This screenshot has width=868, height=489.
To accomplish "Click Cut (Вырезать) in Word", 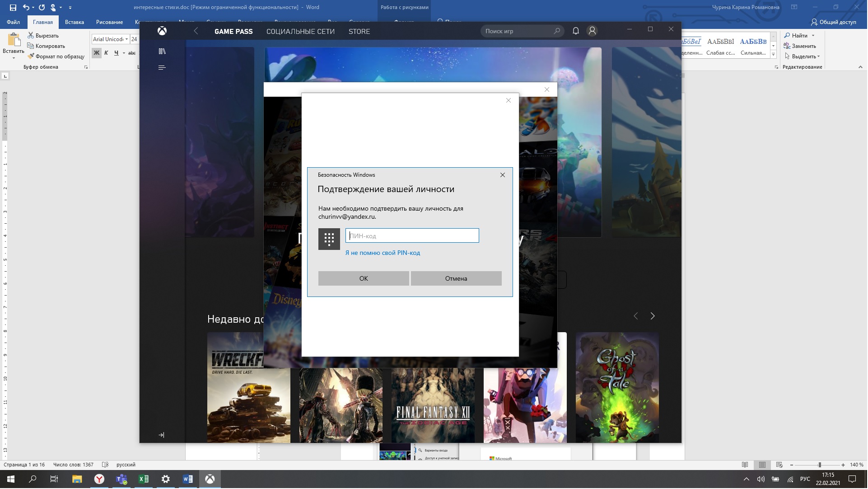I will pyautogui.click(x=43, y=36).
